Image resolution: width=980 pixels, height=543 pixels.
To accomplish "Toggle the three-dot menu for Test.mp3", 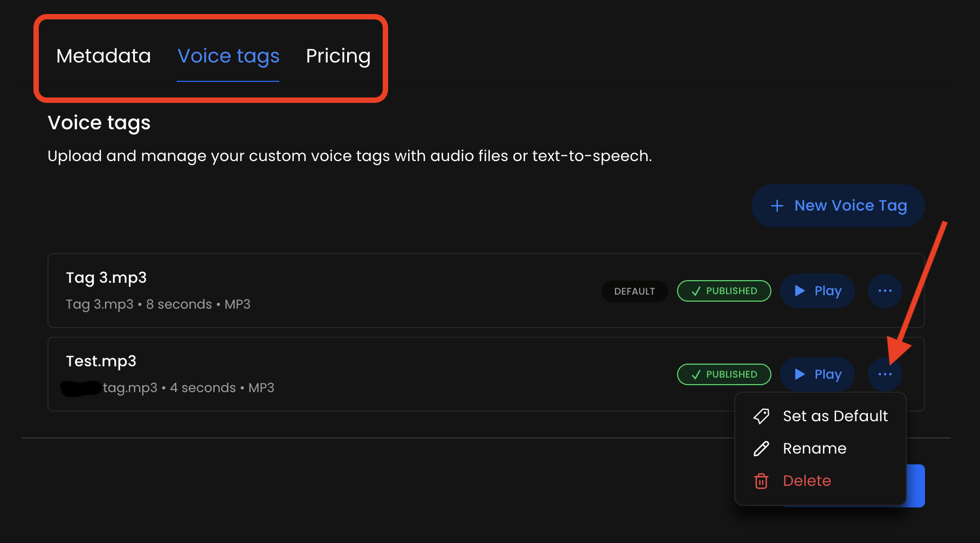I will [x=885, y=374].
